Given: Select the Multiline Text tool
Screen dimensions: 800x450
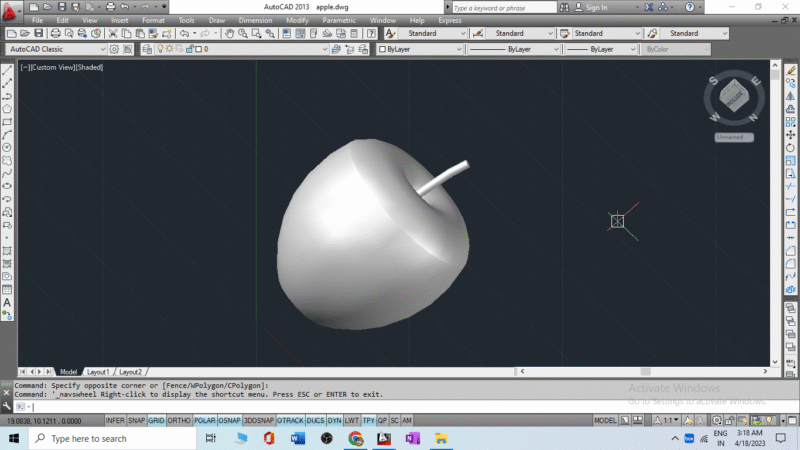Looking at the screenshot, I should (x=7, y=303).
